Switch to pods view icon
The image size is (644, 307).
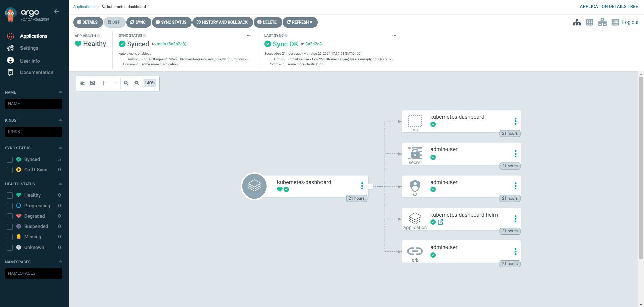click(x=589, y=22)
